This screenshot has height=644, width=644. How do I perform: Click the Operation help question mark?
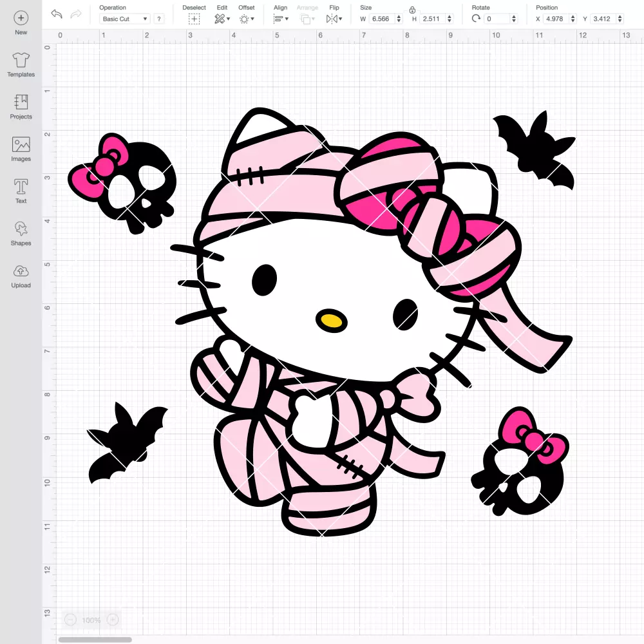159,19
